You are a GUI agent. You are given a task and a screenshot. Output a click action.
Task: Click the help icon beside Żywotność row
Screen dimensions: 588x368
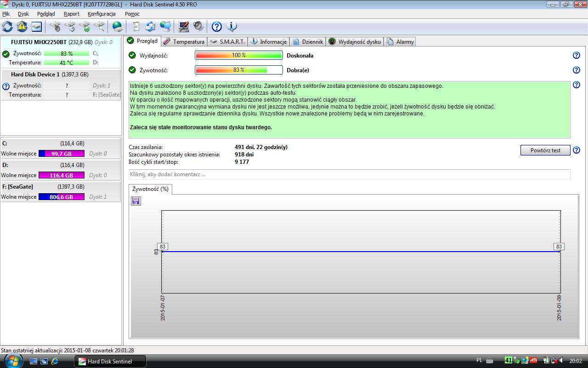point(577,70)
